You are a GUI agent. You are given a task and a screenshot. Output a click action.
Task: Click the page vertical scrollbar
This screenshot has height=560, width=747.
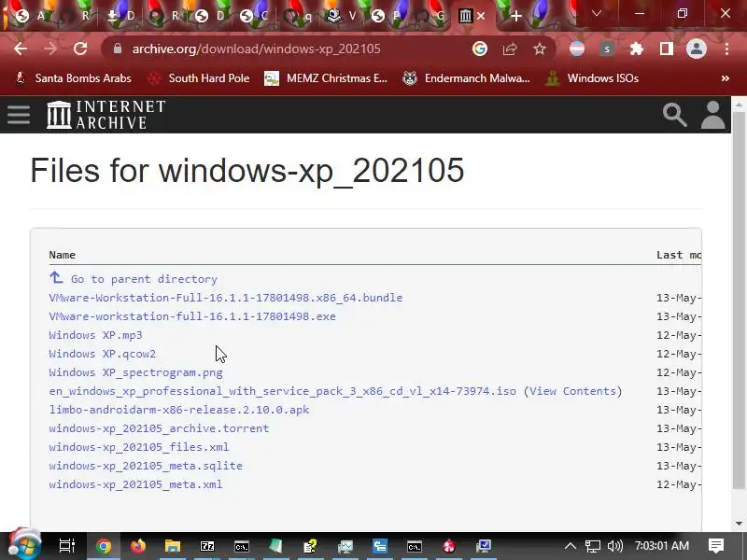(x=739, y=300)
